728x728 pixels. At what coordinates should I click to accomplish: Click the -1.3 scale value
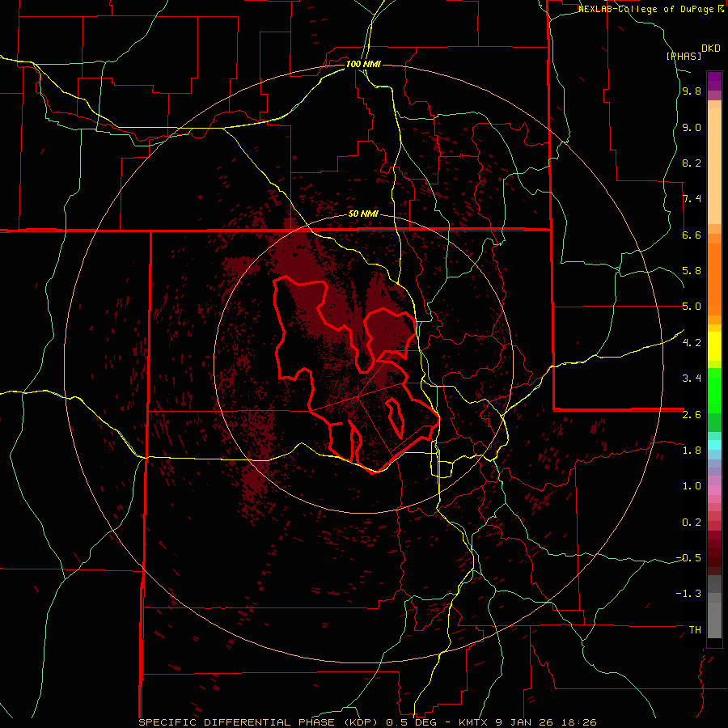[688, 594]
